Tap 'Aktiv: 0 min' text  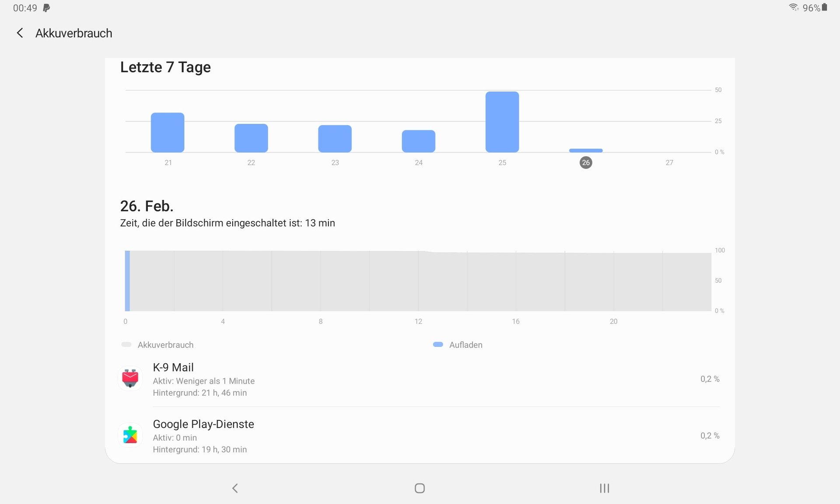pos(175,437)
